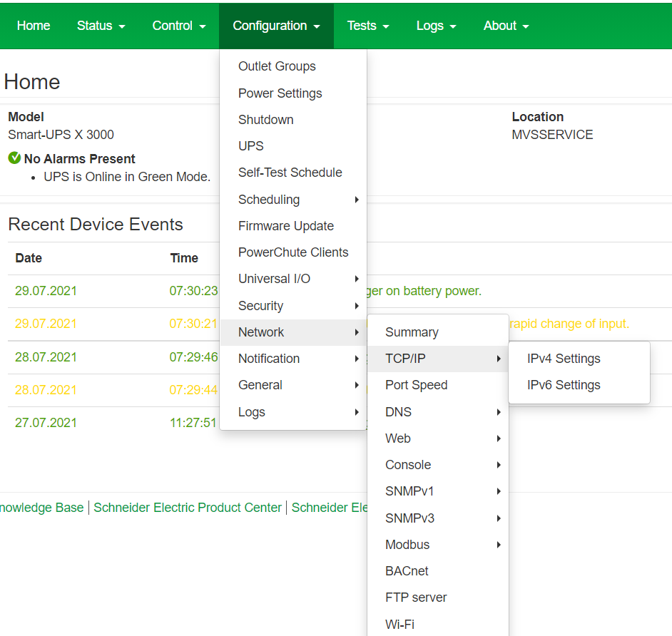Select the highlighted Network menu item
The image size is (672, 636).
[293, 332]
